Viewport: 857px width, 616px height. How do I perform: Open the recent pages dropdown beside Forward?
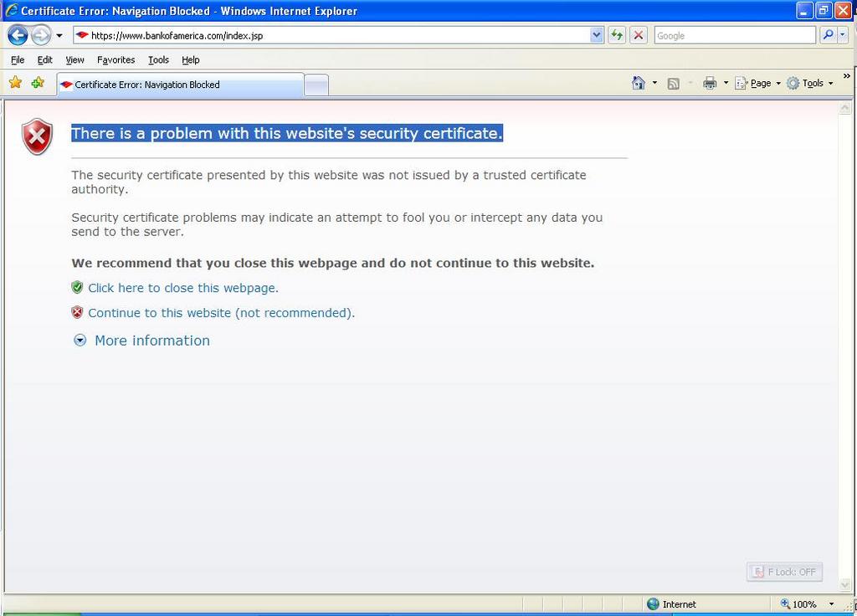pyautogui.click(x=59, y=35)
